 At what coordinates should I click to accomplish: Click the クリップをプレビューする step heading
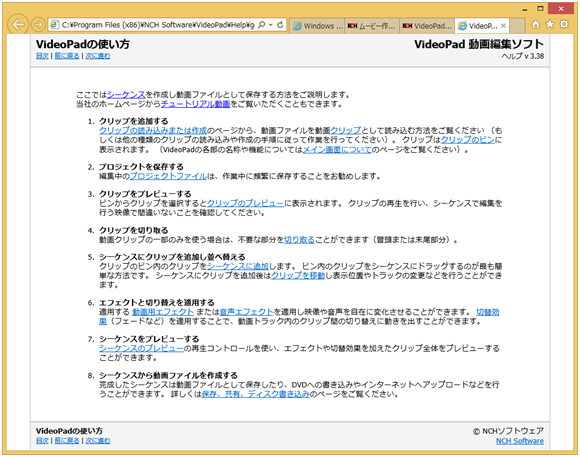[145, 194]
